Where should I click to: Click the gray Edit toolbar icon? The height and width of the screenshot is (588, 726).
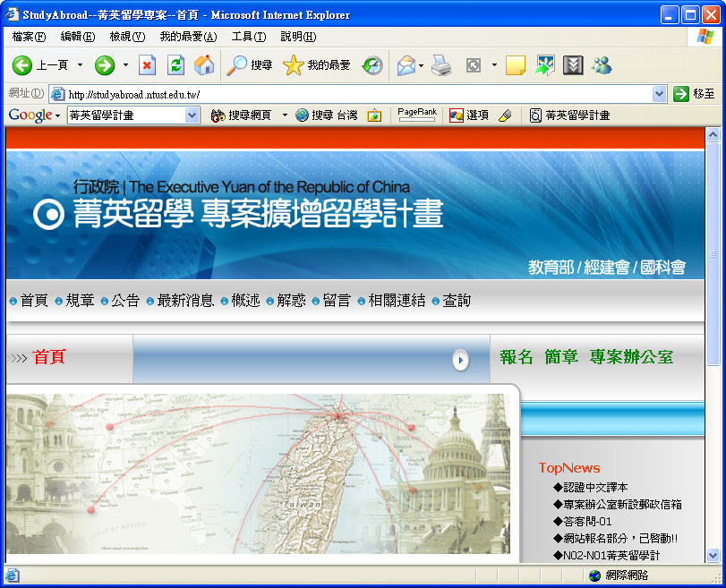point(474,65)
